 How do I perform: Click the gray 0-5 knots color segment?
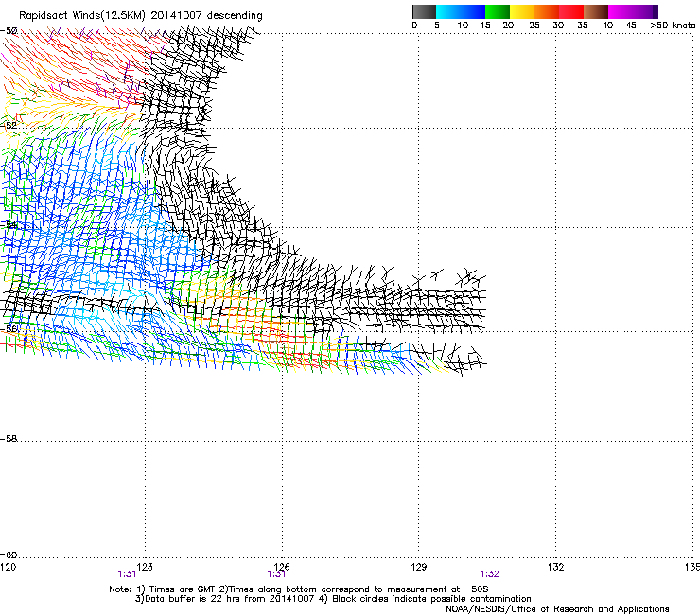pos(424,11)
